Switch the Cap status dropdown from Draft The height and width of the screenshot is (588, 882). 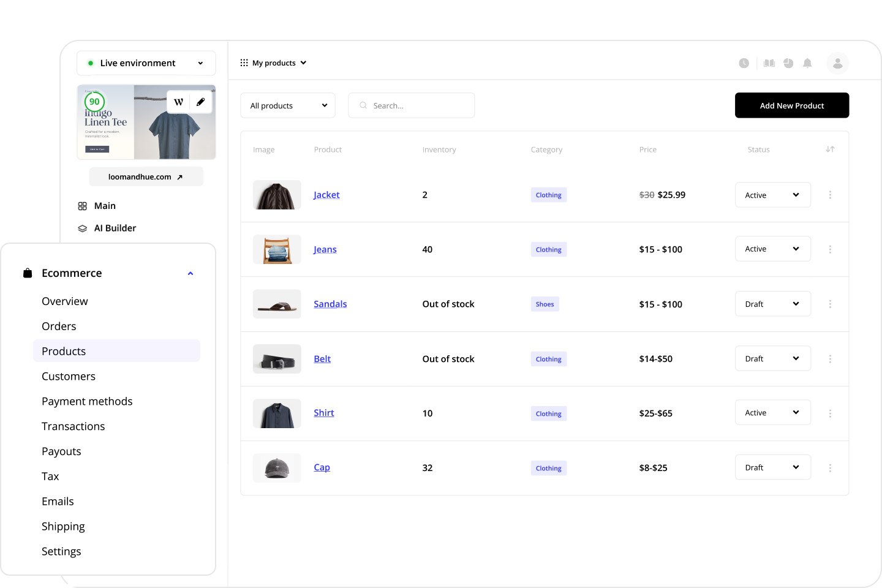point(772,467)
